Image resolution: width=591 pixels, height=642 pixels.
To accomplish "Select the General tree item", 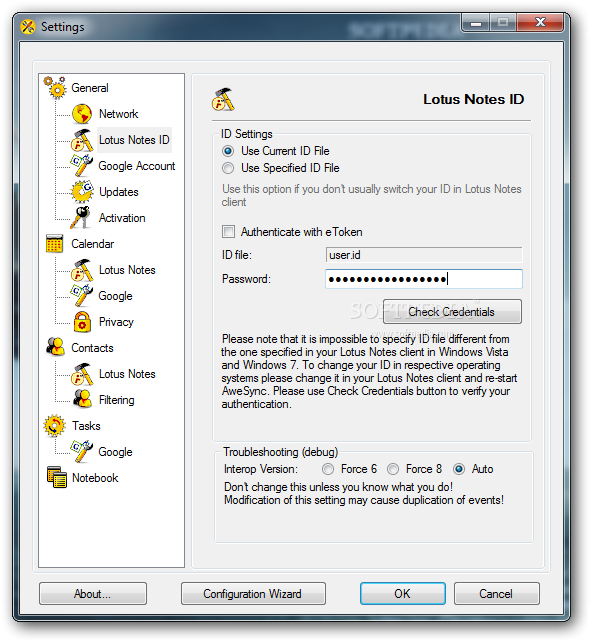I will click(x=90, y=88).
